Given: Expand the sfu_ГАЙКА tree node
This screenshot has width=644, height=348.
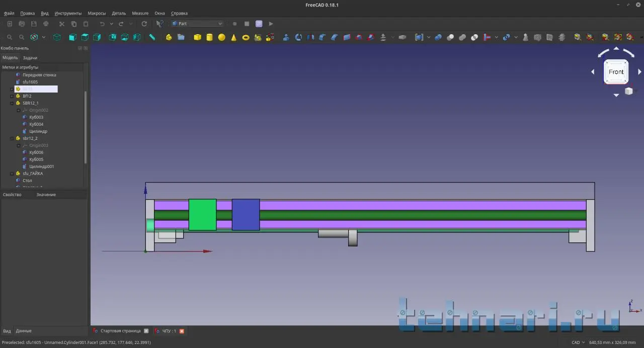Looking at the screenshot, I should point(12,173).
